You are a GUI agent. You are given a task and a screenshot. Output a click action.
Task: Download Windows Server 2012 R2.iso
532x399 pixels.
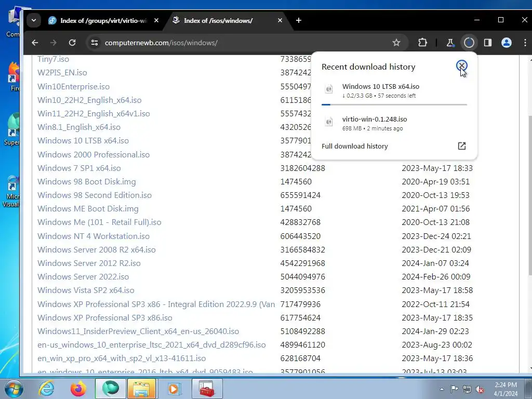pos(89,263)
